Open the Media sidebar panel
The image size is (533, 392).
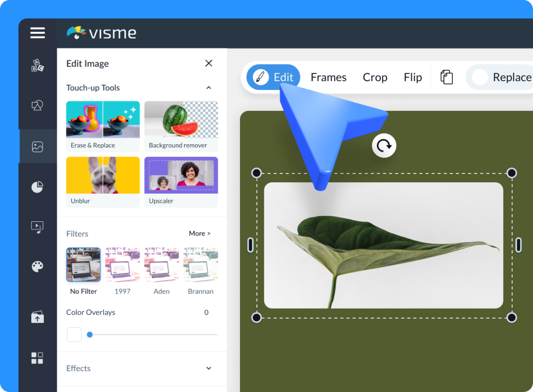pyautogui.click(x=37, y=226)
